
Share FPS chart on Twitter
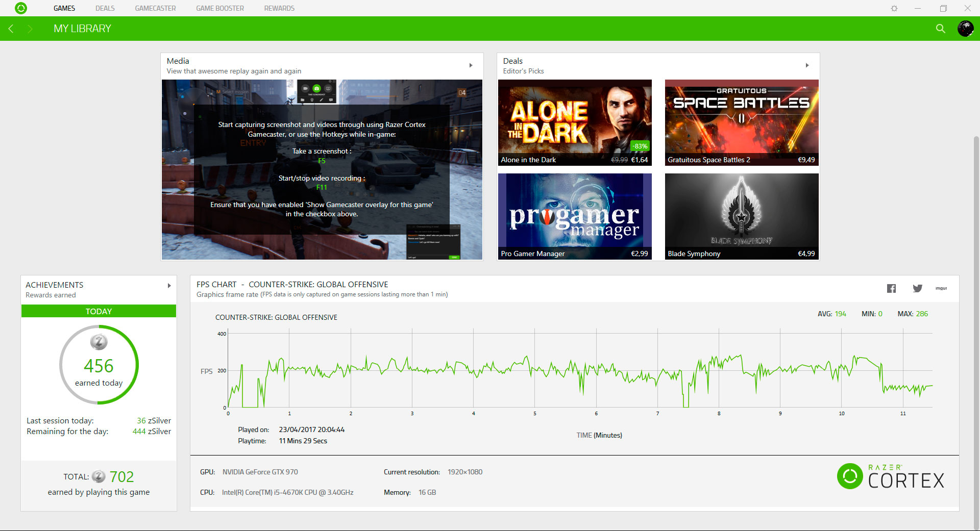coord(917,288)
